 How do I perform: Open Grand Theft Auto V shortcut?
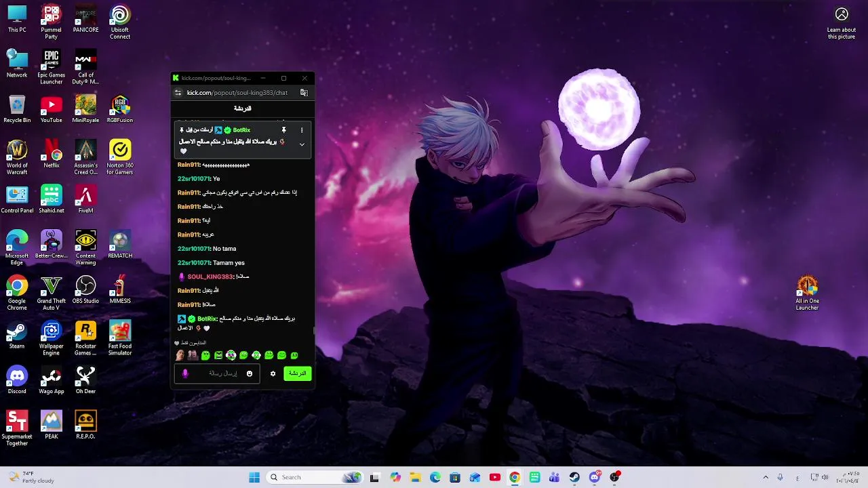(51, 293)
